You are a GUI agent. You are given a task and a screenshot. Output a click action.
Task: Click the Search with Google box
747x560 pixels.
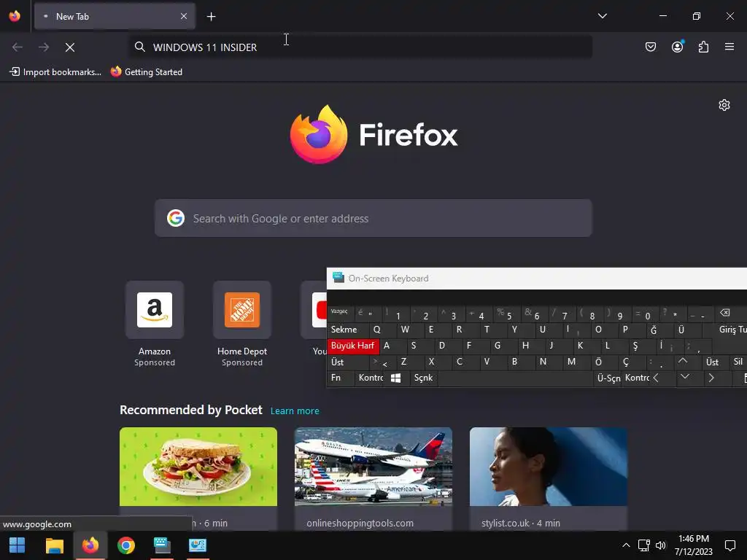[373, 218]
